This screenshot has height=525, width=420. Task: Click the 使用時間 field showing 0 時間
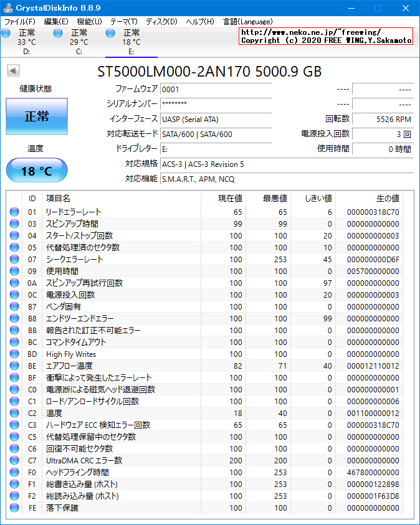coord(383,149)
